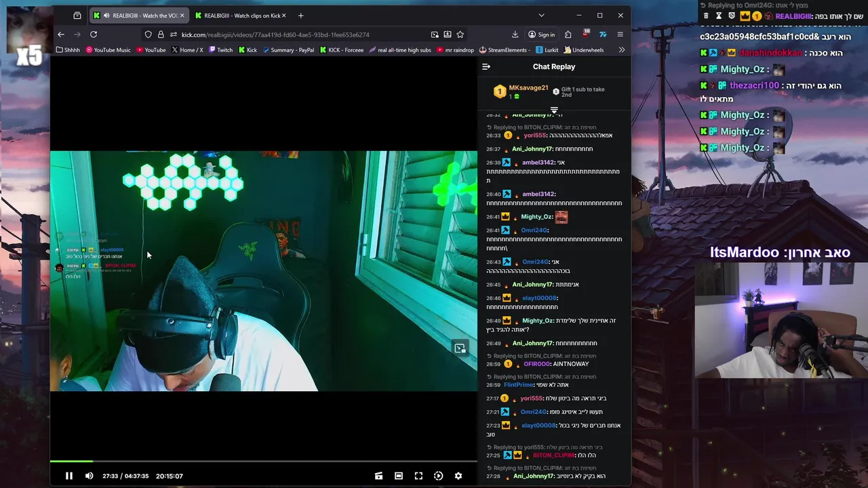
Task: Pause the VOD playback
Action: click(x=68, y=476)
